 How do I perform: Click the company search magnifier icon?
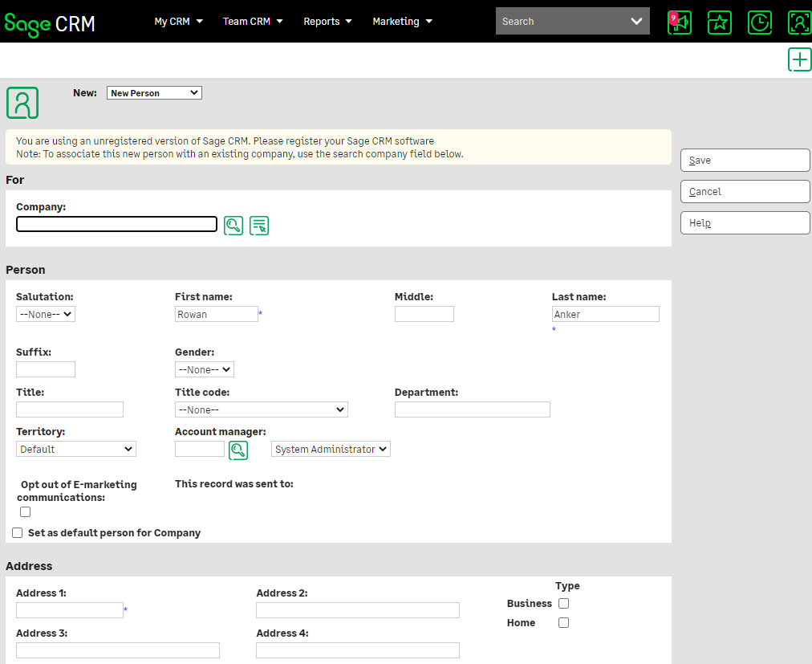[233, 226]
